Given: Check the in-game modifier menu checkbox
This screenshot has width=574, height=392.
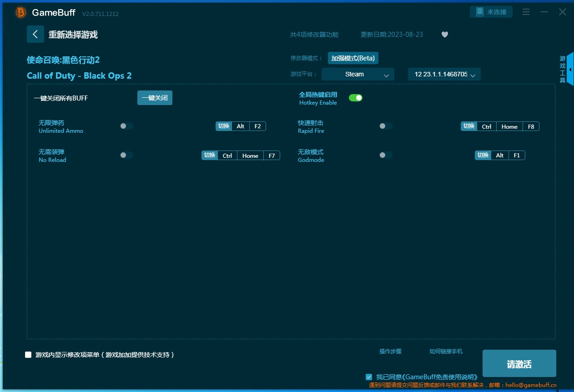Looking at the screenshot, I should pos(28,355).
